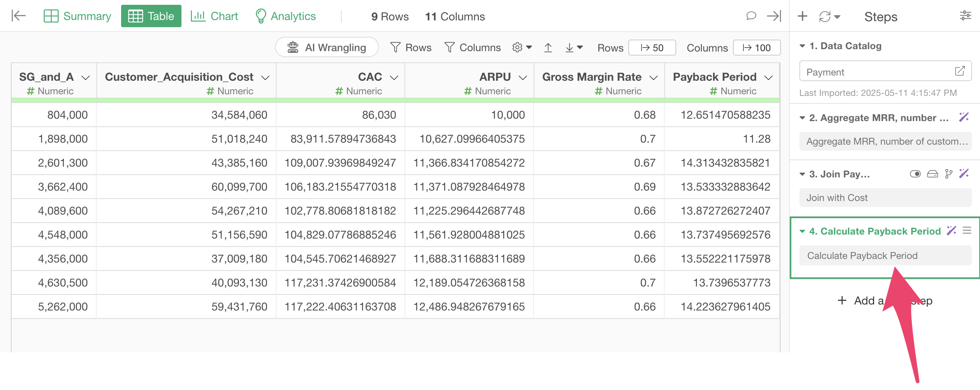Click the upload arrow icon

[x=548, y=48]
